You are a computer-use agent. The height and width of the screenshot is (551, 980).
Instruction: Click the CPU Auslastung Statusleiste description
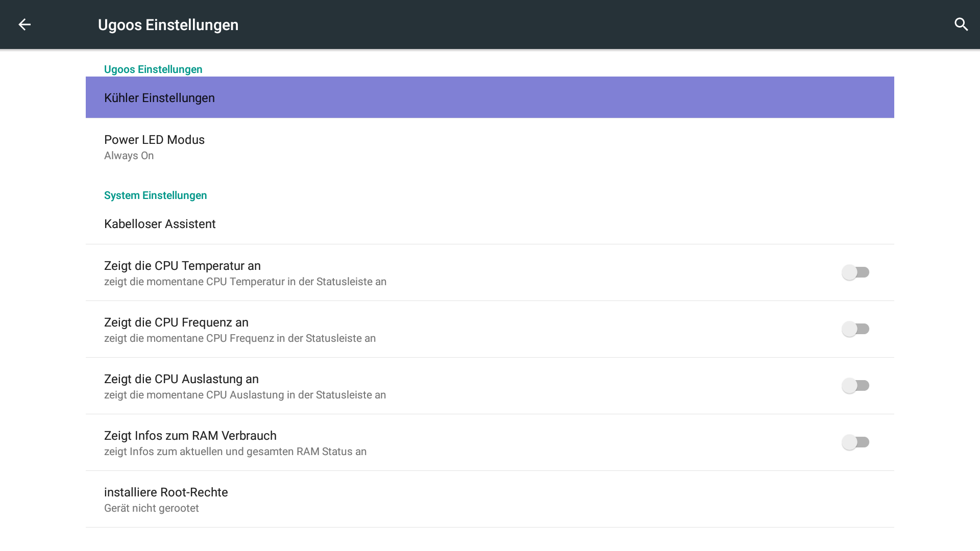[x=245, y=395]
